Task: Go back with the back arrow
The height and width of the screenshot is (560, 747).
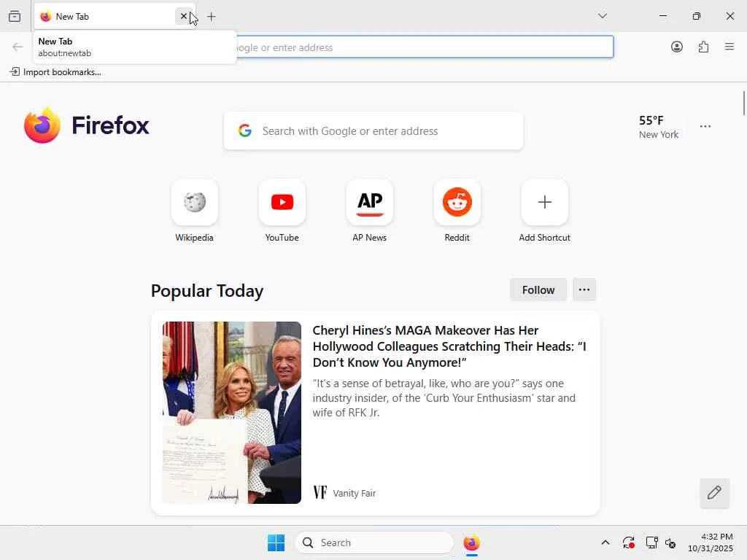Action: [18, 47]
